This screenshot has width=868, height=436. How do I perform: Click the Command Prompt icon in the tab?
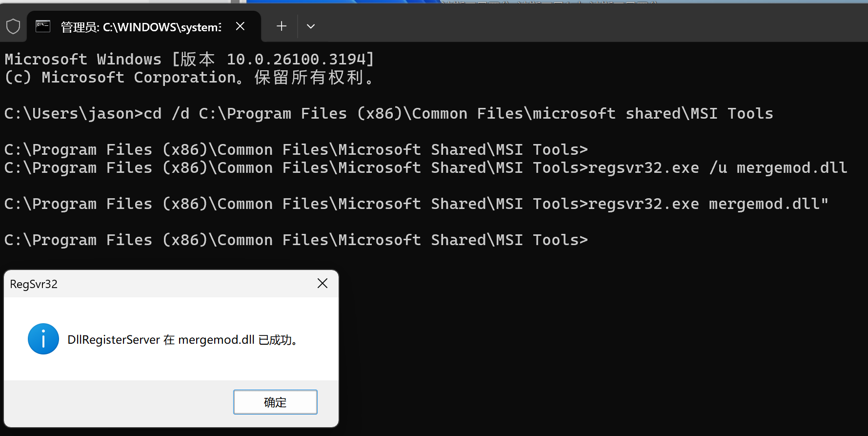point(43,26)
